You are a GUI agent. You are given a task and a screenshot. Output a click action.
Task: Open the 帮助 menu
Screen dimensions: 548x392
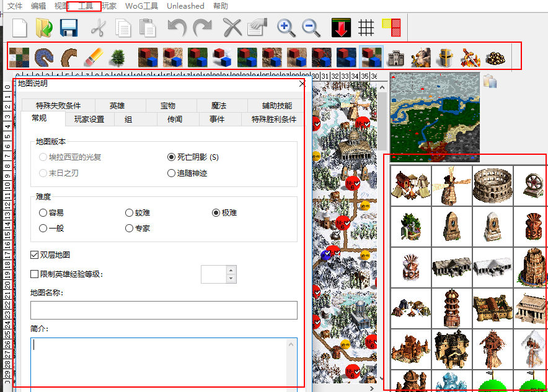coord(221,6)
